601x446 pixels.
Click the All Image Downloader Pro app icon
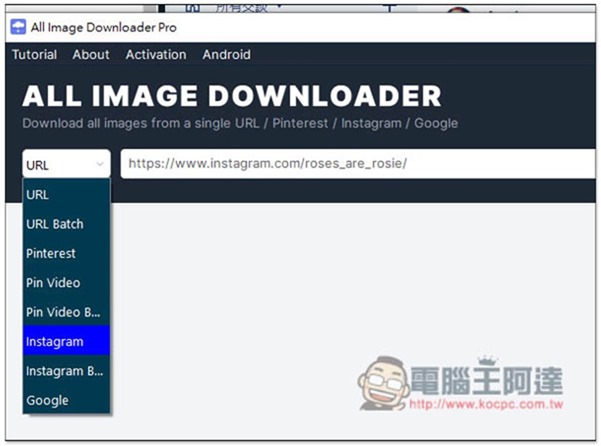[18, 27]
